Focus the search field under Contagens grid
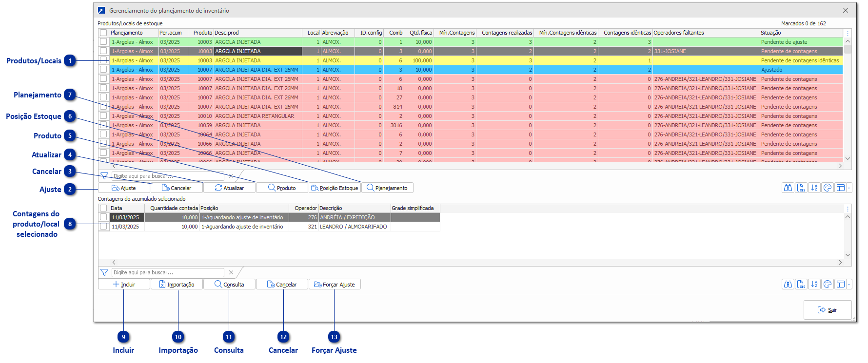The width and height of the screenshot is (868, 363). pos(168,272)
